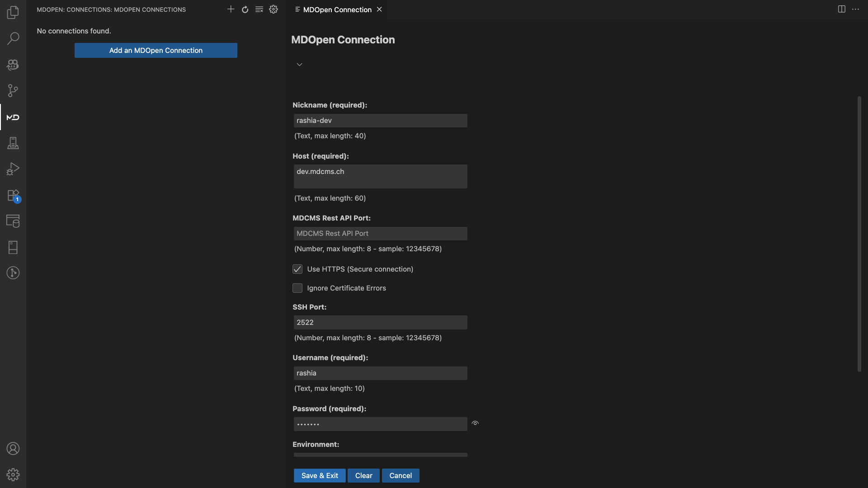The width and height of the screenshot is (868, 488).
Task: Open the Explorer files icon
Action: point(13,12)
